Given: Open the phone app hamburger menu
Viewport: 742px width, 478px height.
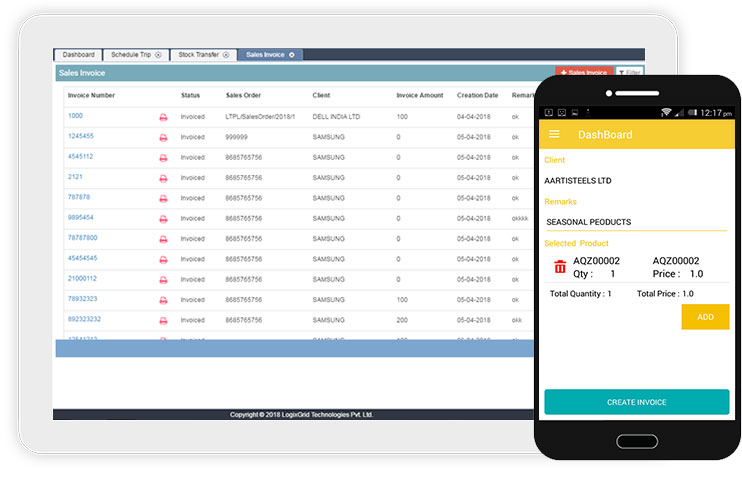Looking at the screenshot, I should point(554,134).
